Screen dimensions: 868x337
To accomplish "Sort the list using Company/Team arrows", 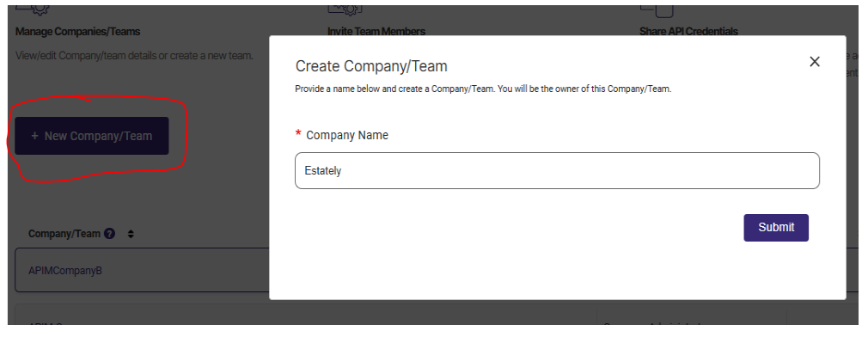I will [x=131, y=234].
